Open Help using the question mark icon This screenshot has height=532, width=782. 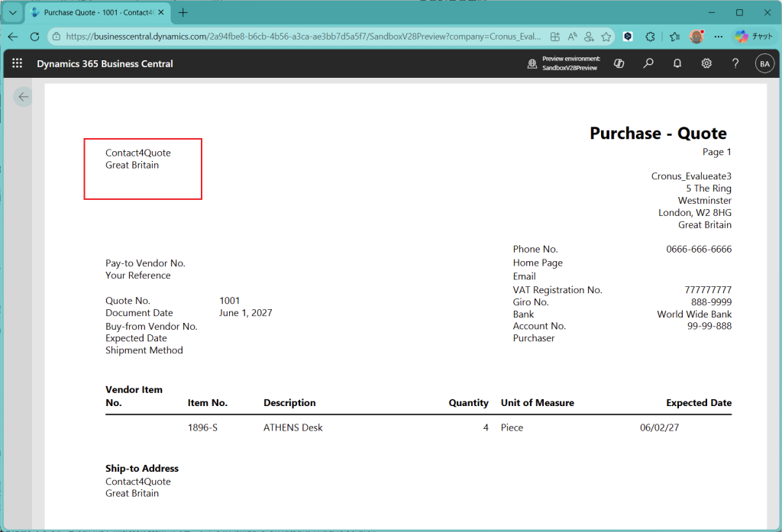735,64
